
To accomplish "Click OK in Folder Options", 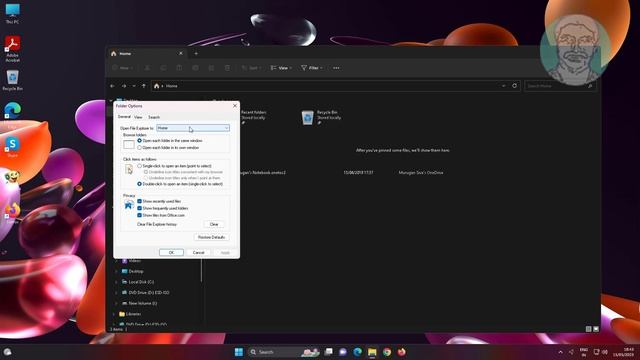I will [x=171, y=253].
